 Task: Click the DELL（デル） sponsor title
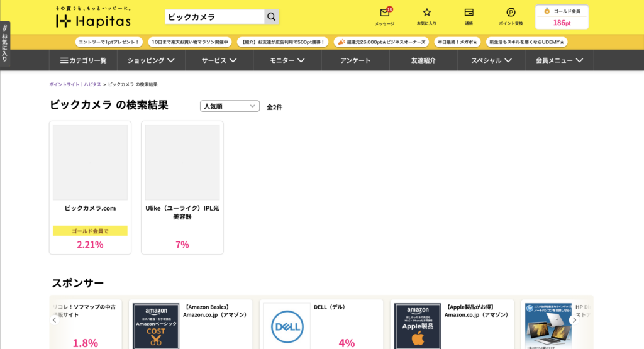click(x=330, y=307)
